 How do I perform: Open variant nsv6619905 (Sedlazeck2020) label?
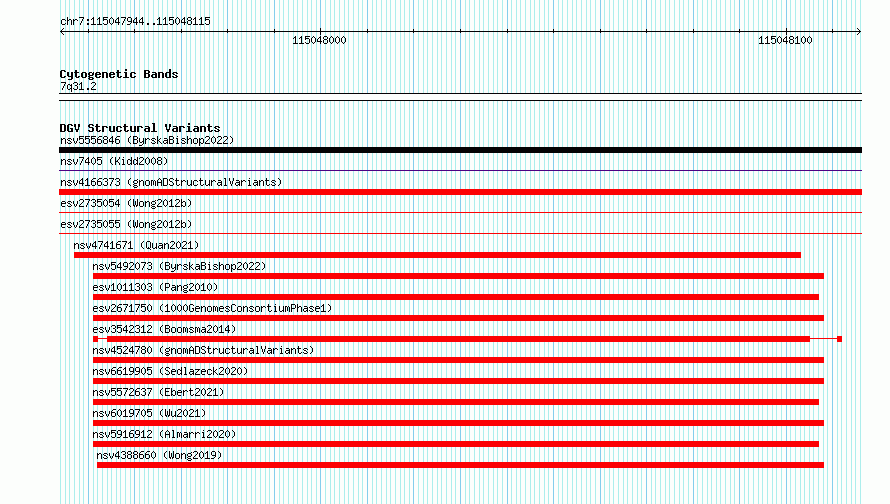[x=170, y=371]
